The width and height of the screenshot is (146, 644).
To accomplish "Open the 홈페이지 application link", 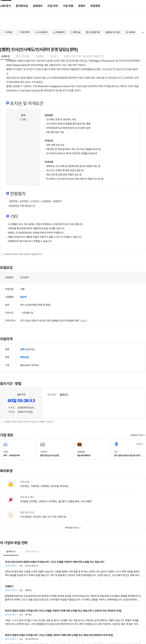I will (64, 395).
